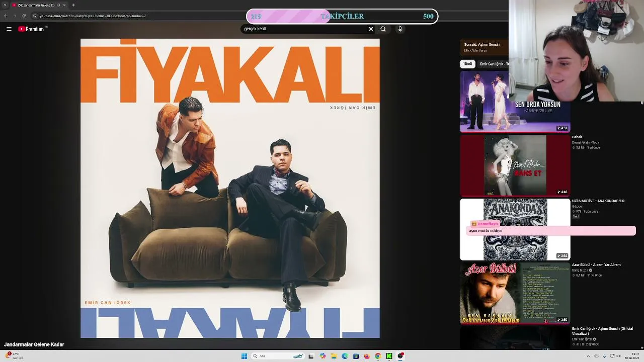Open the YouTube hamburger guide menu
Image resolution: width=644 pixels, height=362 pixels.
pos(9,29)
